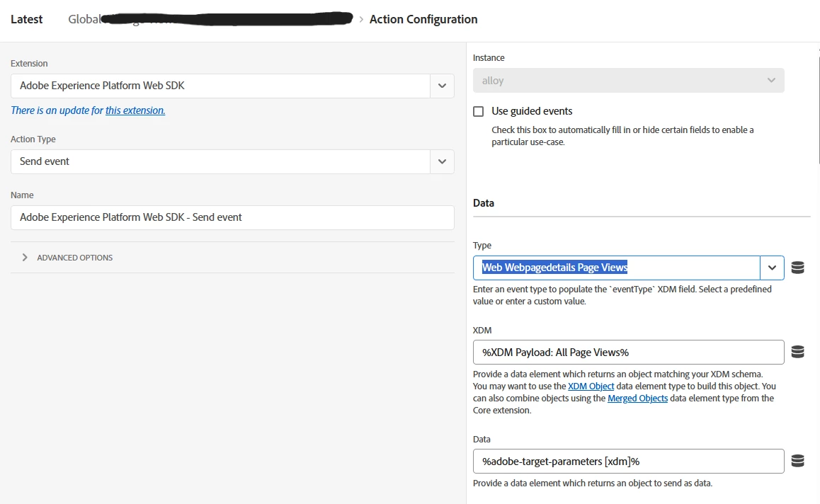Click the Data section heading

coord(484,203)
